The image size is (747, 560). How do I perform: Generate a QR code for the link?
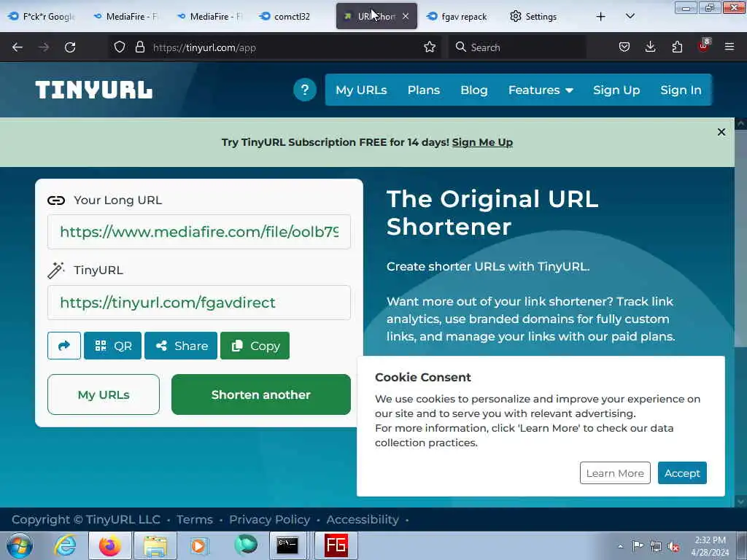112,346
